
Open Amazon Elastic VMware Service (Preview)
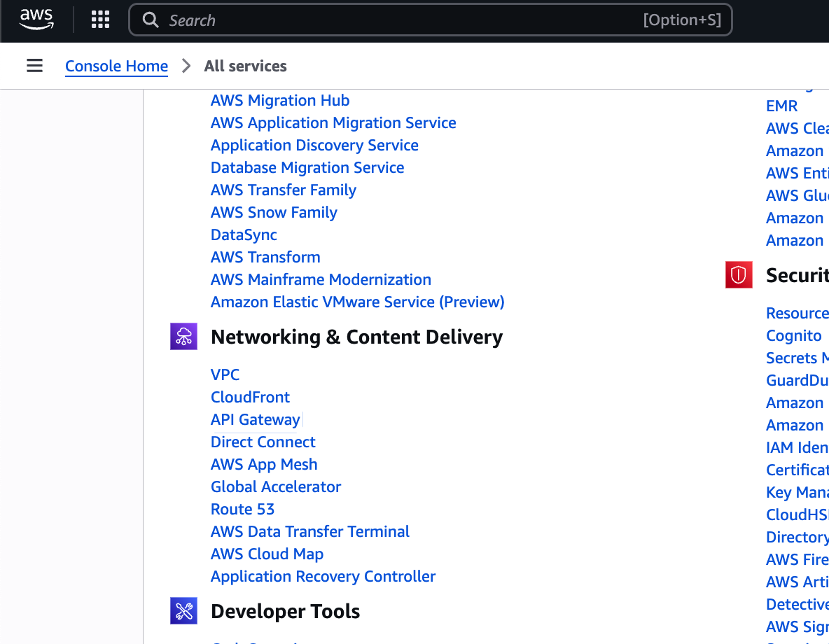[x=357, y=302]
